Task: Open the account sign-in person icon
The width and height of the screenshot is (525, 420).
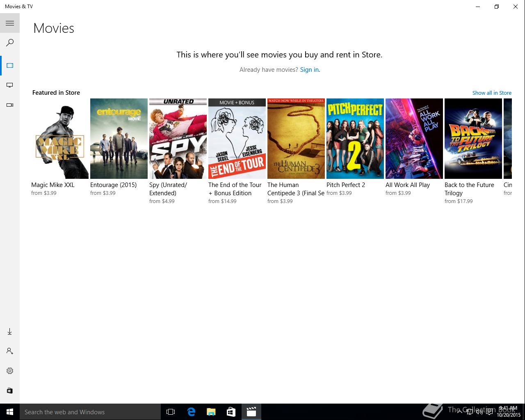Action: (10, 351)
